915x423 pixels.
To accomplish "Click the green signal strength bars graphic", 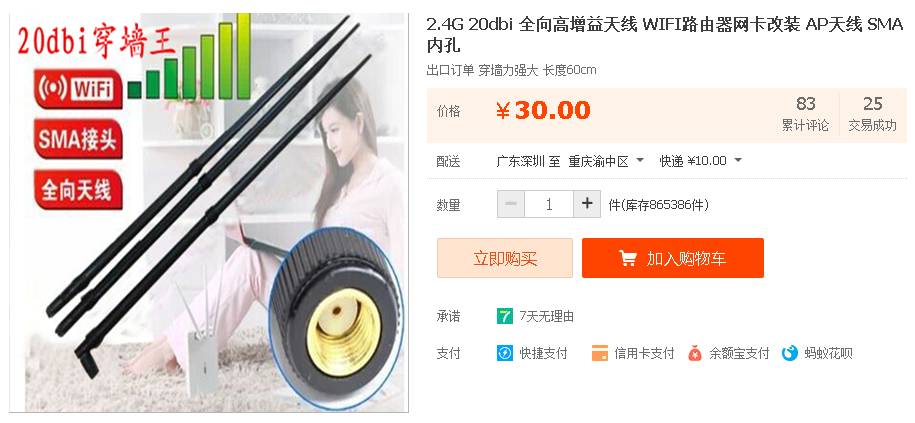I will pos(189,57).
